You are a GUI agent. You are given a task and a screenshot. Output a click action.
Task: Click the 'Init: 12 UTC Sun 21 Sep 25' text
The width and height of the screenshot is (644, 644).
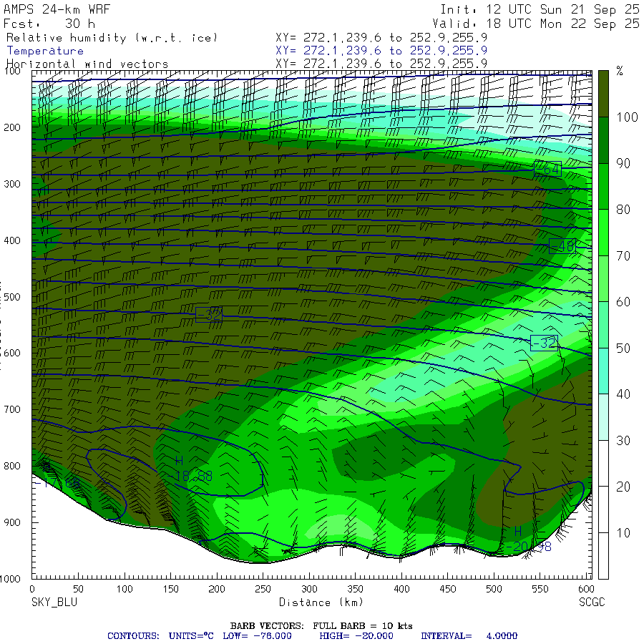[x=540, y=9]
